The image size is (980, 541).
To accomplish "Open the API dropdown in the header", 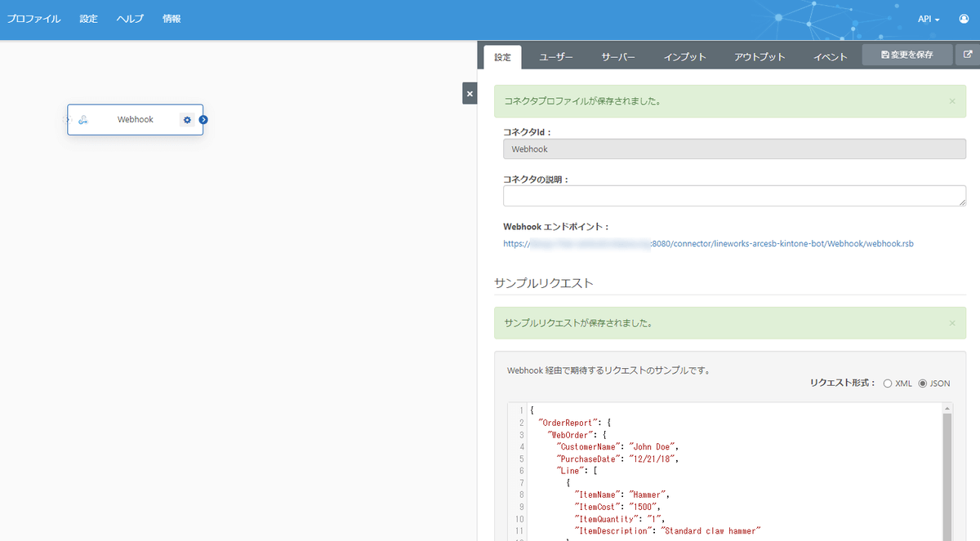I will click(928, 18).
